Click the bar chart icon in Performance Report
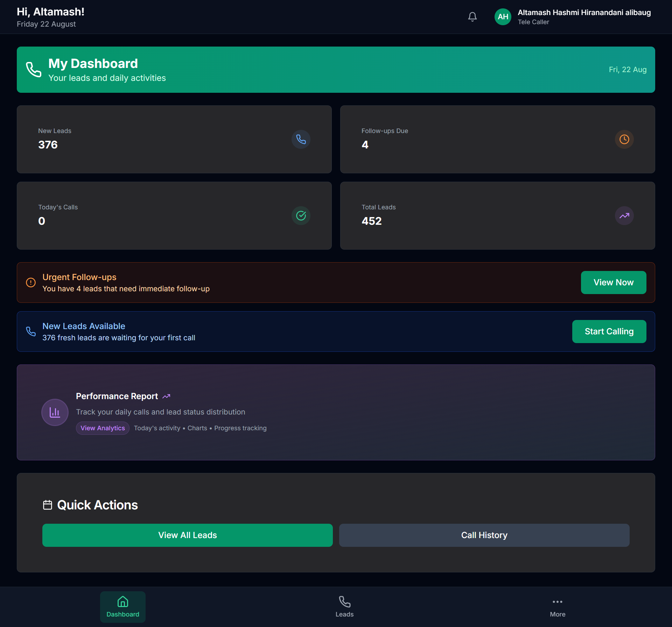 coord(55,412)
